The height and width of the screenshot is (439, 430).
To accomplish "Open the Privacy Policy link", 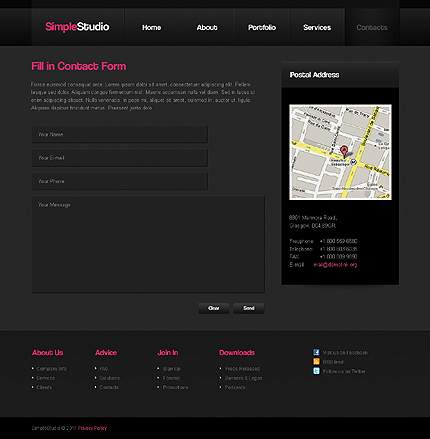I will pos(93,428).
